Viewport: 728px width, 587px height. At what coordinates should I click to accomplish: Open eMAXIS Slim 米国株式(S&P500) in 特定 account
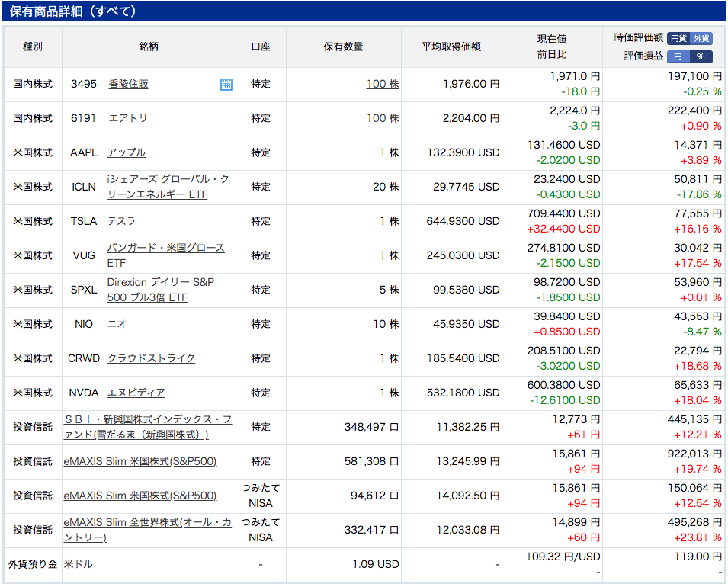click(x=140, y=461)
